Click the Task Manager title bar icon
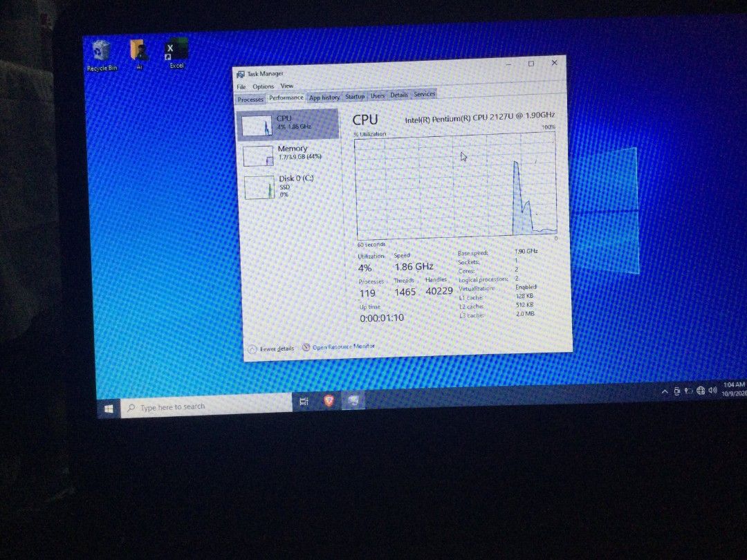The width and height of the screenshot is (747, 560). tap(241, 74)
